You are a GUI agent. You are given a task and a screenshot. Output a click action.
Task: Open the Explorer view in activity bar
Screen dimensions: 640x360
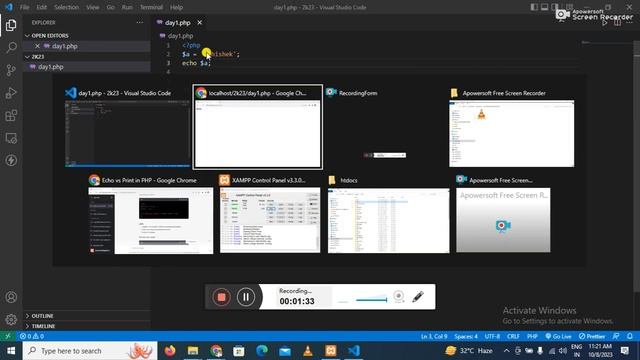[x=11, y=25]
